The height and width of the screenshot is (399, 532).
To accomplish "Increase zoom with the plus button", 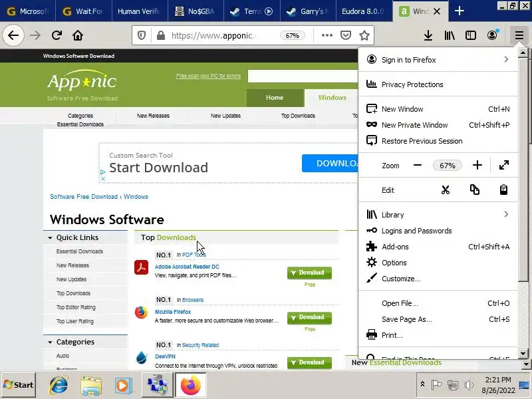I will click(x=477, y=165).
